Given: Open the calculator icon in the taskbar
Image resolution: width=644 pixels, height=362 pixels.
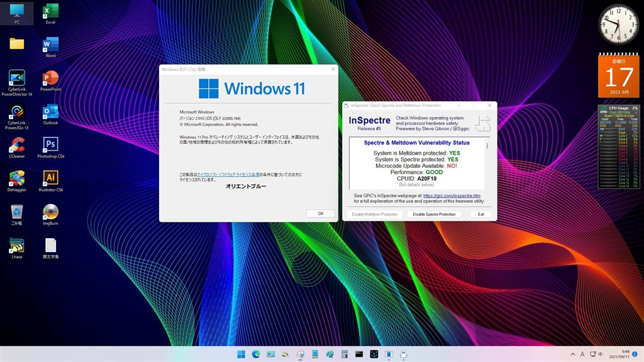Looking at the screenshot, I should tap(344, 354).
